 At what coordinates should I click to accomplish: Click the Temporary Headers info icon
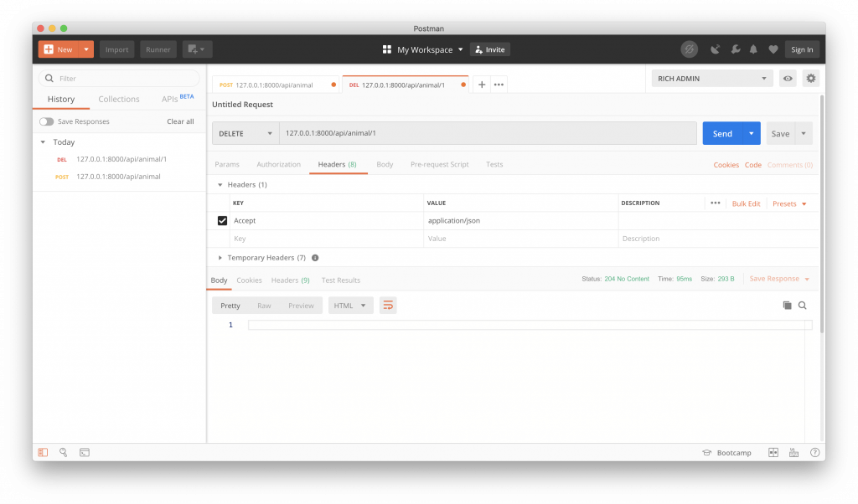click(315, 258)
